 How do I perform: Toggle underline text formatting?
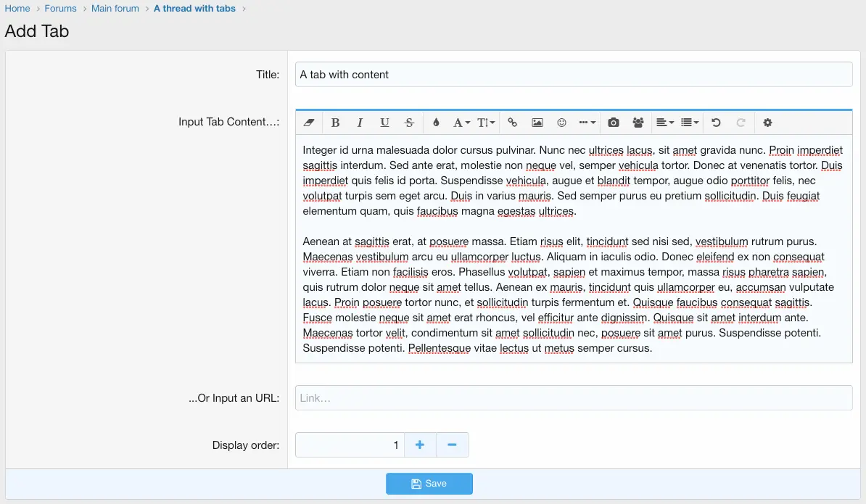coord(384,123)
